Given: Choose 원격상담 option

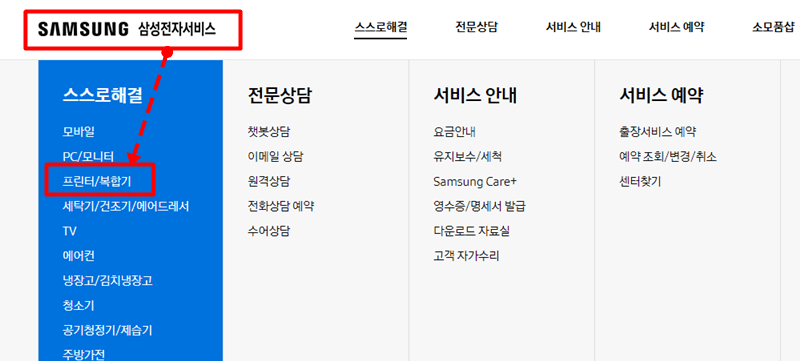Looking at the screenshot, I should pos(268,182).
